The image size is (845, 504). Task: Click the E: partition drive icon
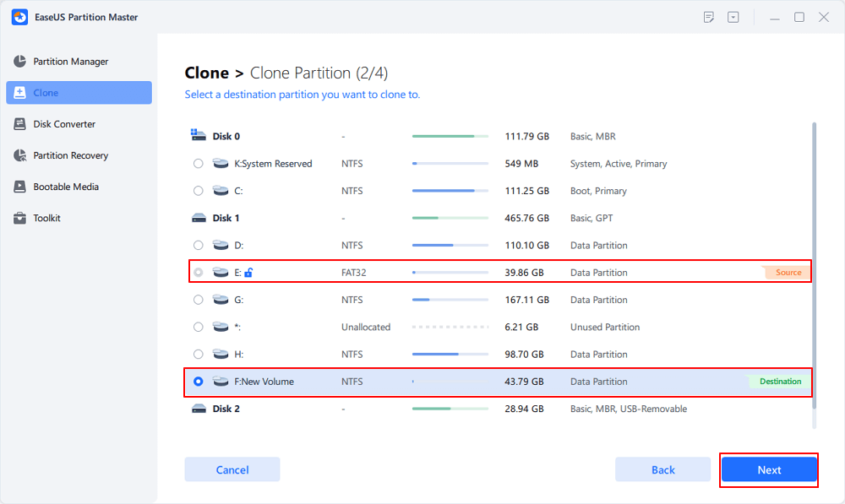tap(221, 273)
